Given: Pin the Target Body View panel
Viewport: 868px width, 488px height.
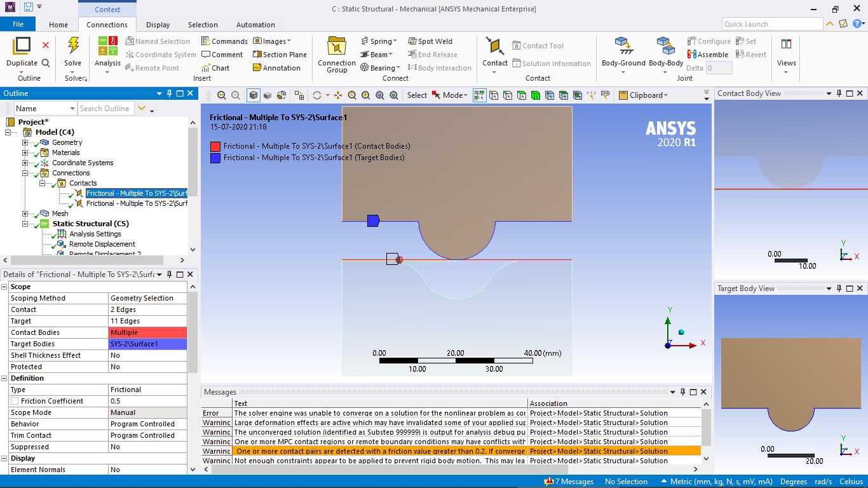Looking at the screenshot, I should click(839, 288).
